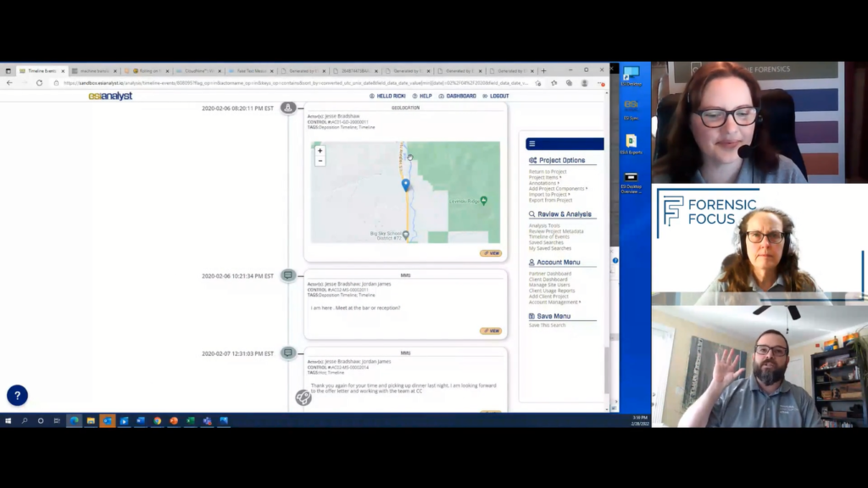
Task: Click Save This Search link
Action: pyautogui.click(x=547, y=325)
